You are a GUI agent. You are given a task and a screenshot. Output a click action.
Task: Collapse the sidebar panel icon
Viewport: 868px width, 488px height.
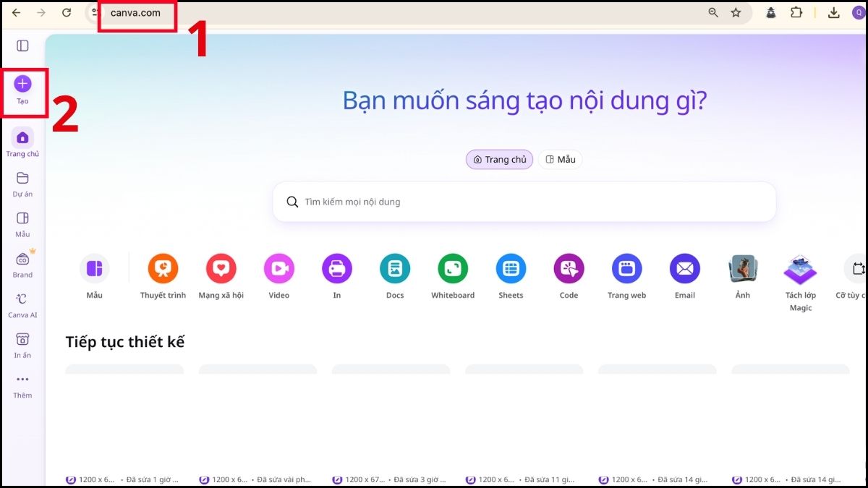pos(22,46)
